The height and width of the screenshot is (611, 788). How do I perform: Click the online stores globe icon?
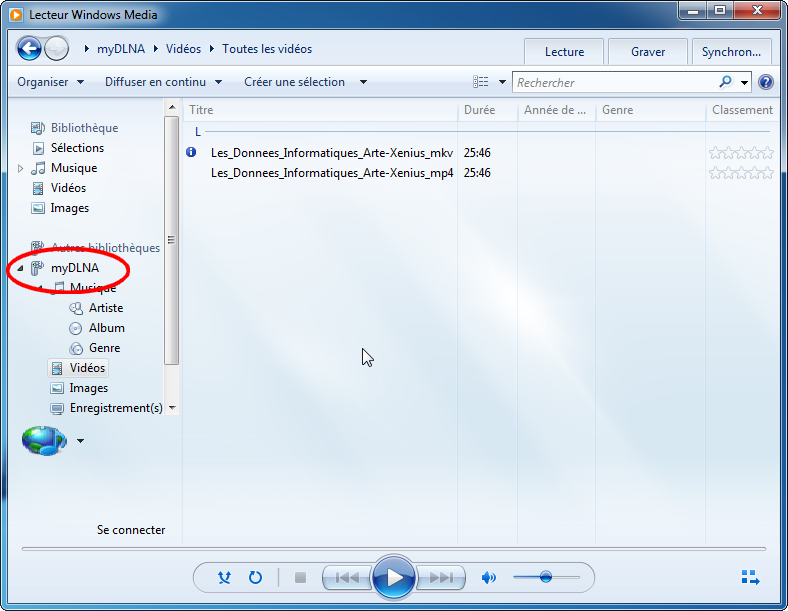(44, 441)
